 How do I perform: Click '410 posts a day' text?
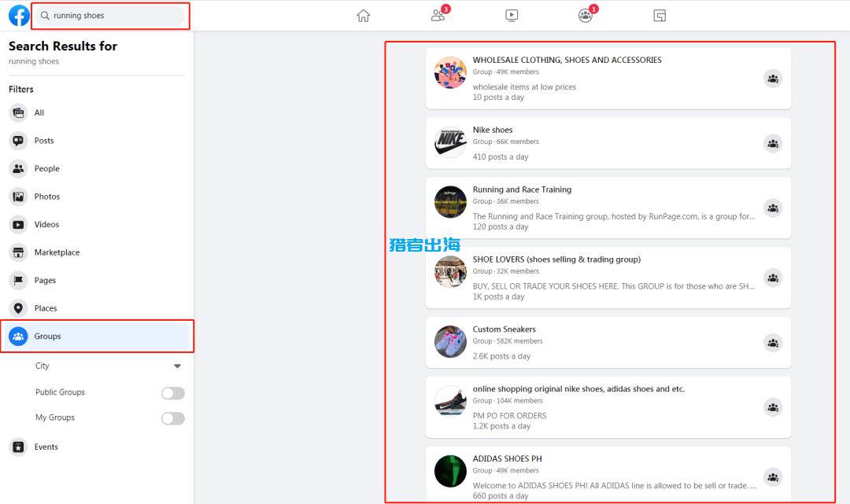click(501, 156)
